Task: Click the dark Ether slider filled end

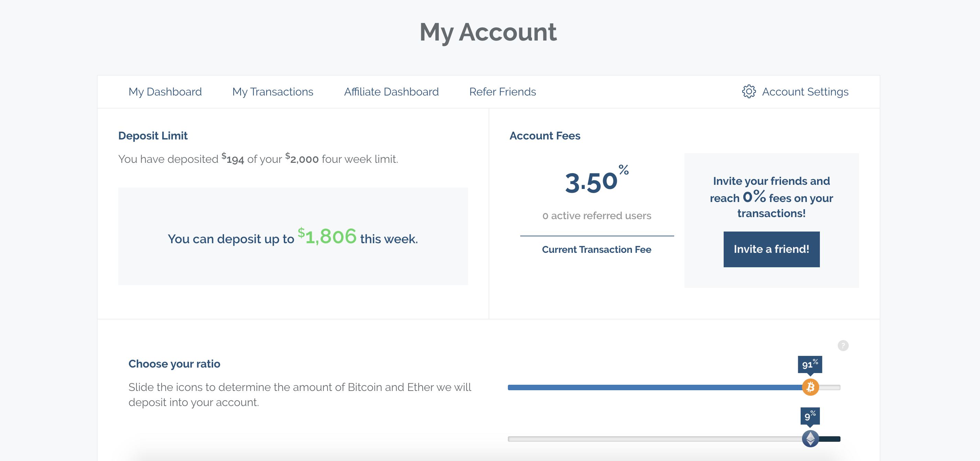Action: pos(830,439)
